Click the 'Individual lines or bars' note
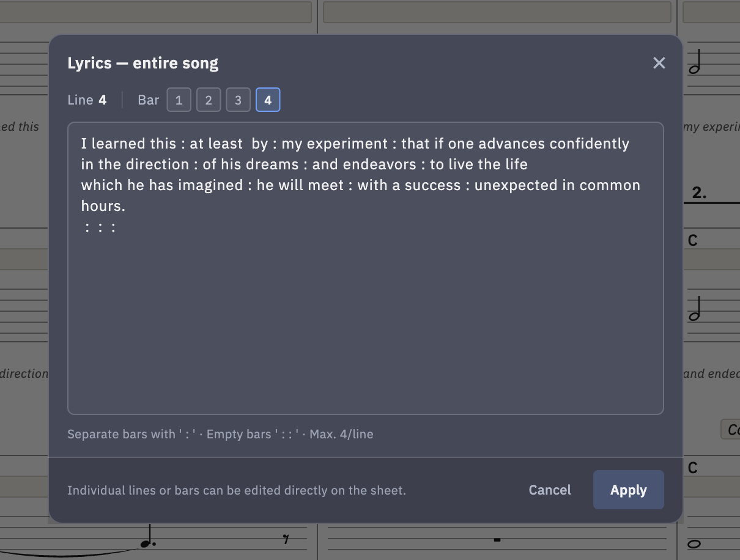Screen dimensions: 740x560 pyautogui.click(x=236, y=490)
